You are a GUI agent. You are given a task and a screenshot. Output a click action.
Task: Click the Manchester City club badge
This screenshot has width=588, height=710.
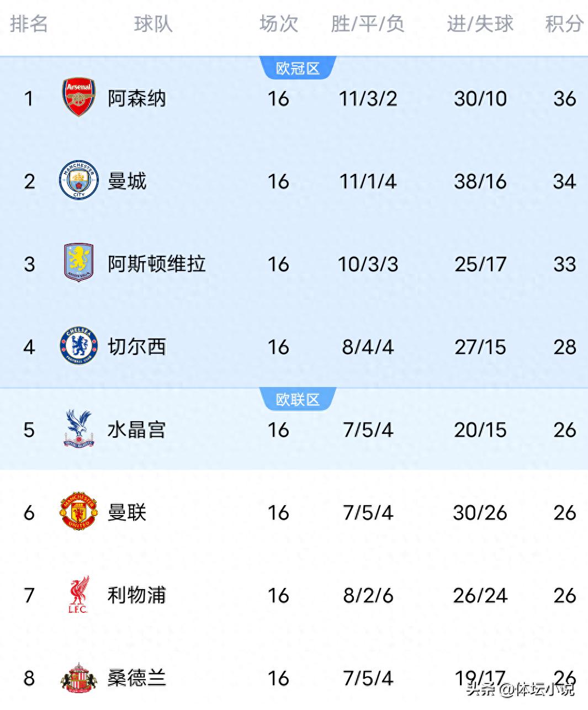(78, 181)
